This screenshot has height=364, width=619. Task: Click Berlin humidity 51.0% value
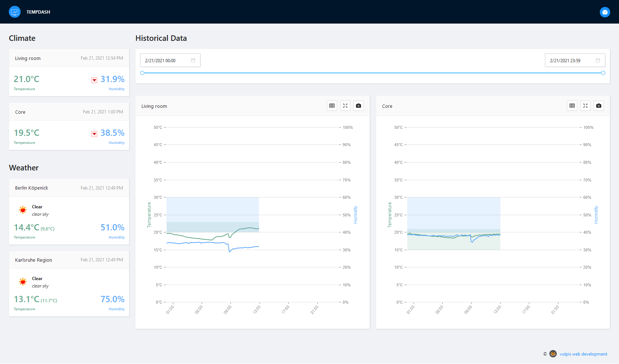[112, 227]
